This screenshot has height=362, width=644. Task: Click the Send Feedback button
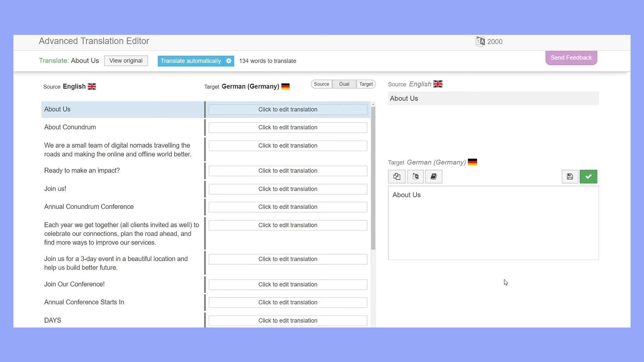point(571,57)
